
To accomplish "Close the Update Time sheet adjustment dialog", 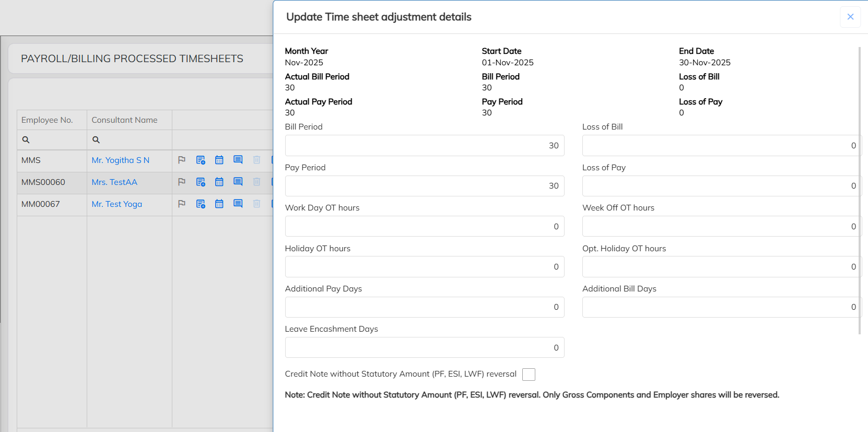I will click(x=850, y=17).
